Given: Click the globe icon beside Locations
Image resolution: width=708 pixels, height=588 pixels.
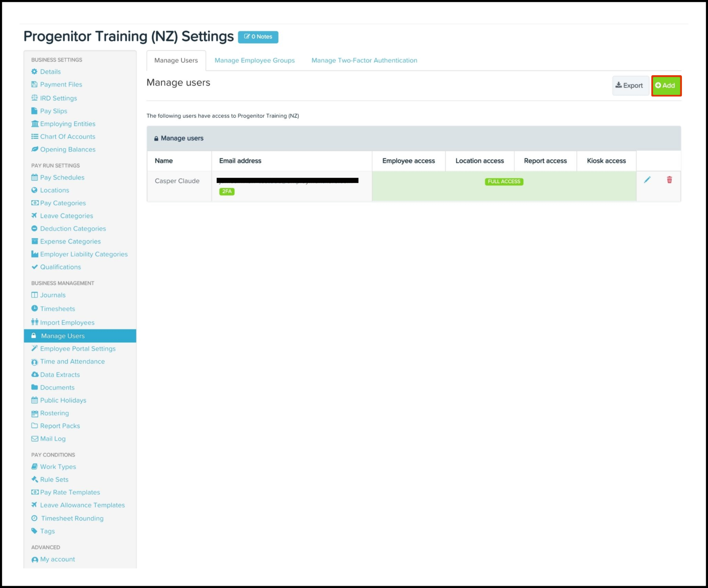Looking at the screenshot, I should pyautogui.click(x=34, y=190).
